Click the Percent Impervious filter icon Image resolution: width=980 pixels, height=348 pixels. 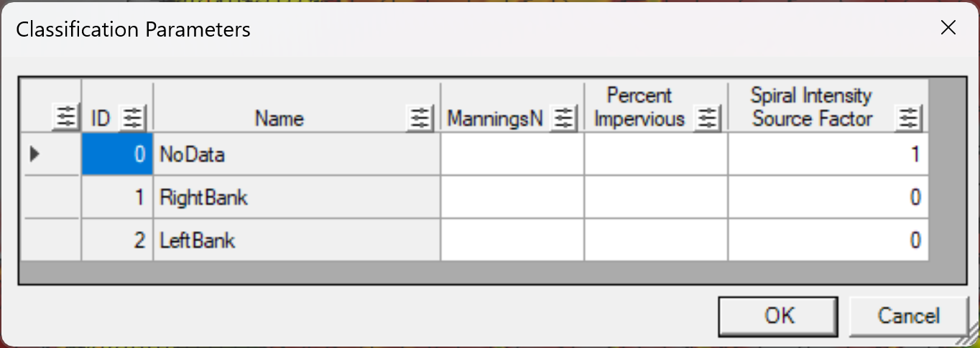(x=708, y=118)
